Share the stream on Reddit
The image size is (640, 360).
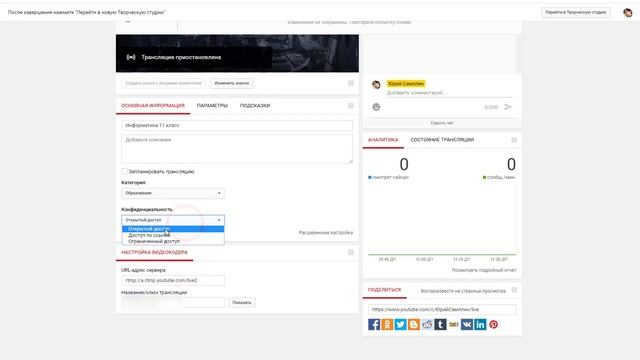(x=427, y=324)
